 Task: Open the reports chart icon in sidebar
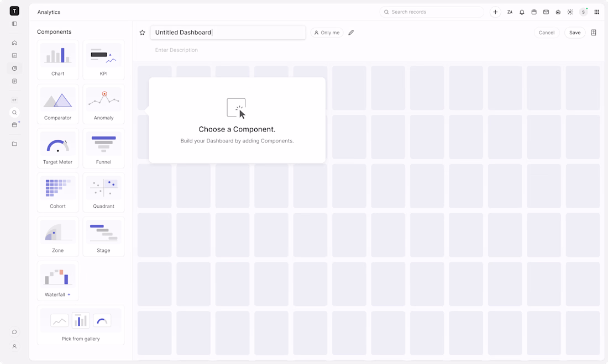pos(14,55)
